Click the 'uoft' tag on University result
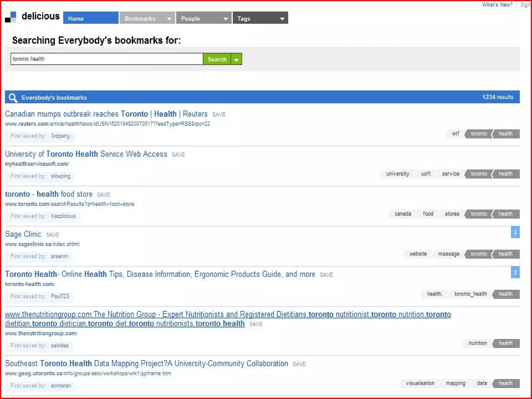The height and width of the screenshot is (399, 532). [425, 174]
